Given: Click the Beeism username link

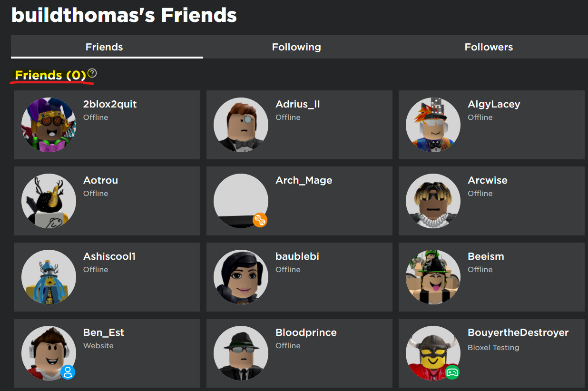Looking at the screenshot, I should click(x=486, y=256).
